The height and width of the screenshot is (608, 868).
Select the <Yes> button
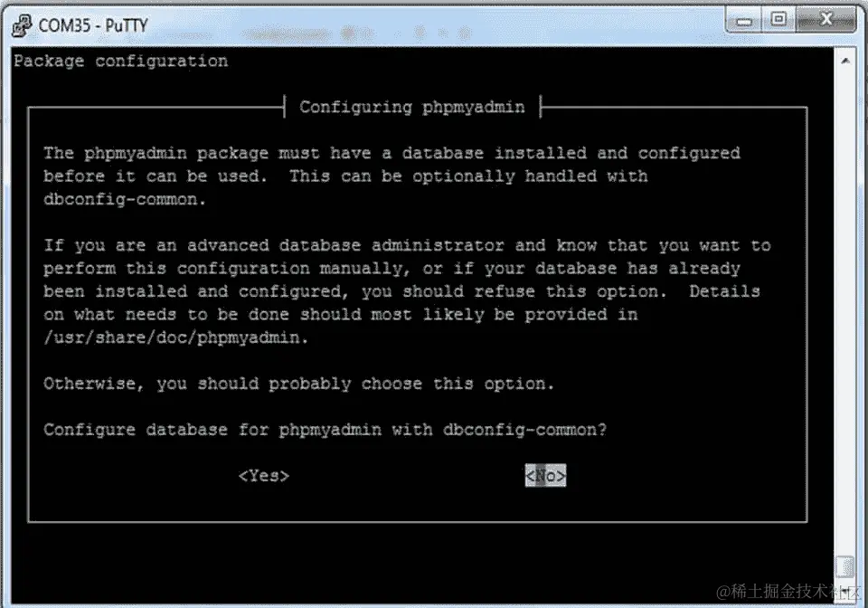pos(262,475)
